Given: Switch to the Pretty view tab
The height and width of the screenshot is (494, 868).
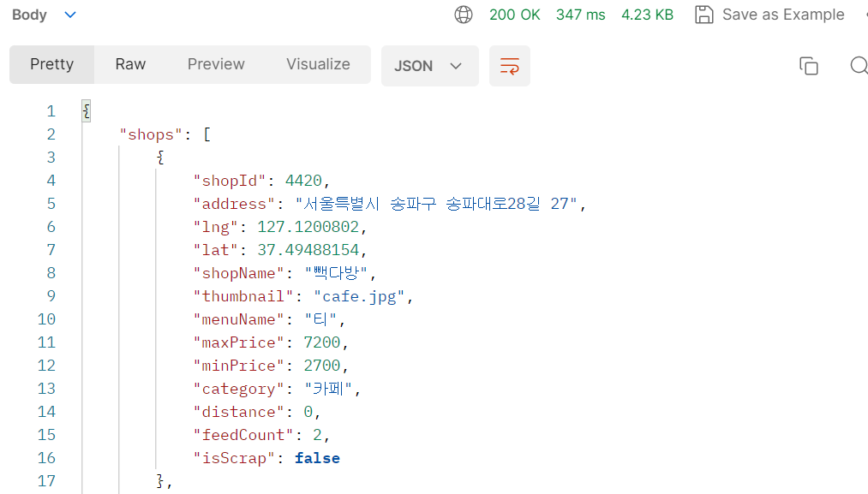Looking at the screenshot, I should click(52, 65).
